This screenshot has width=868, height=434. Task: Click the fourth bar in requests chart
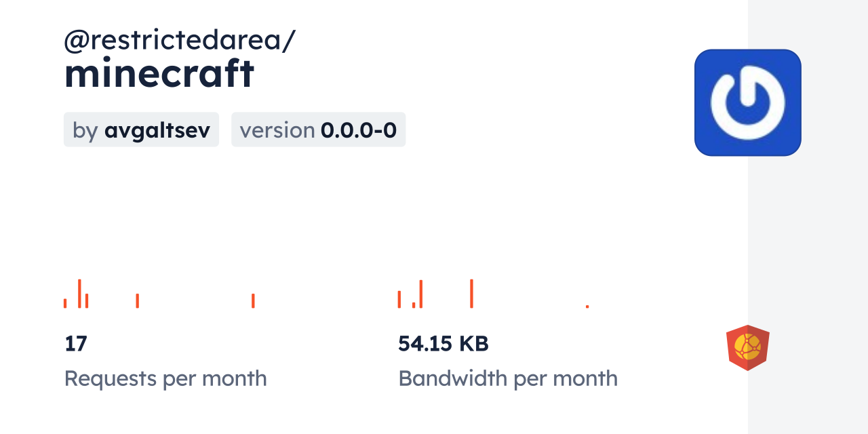coord(137,300)
